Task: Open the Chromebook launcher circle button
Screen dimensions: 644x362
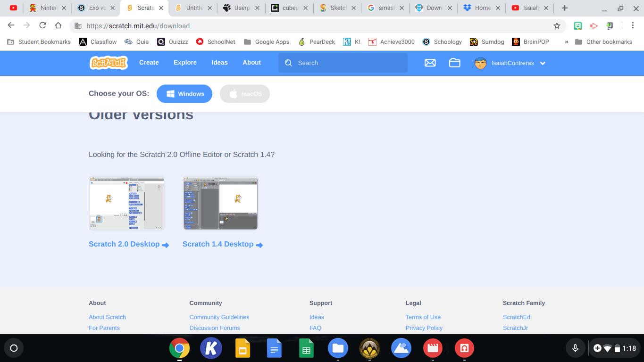Action: tap(14, 348)
